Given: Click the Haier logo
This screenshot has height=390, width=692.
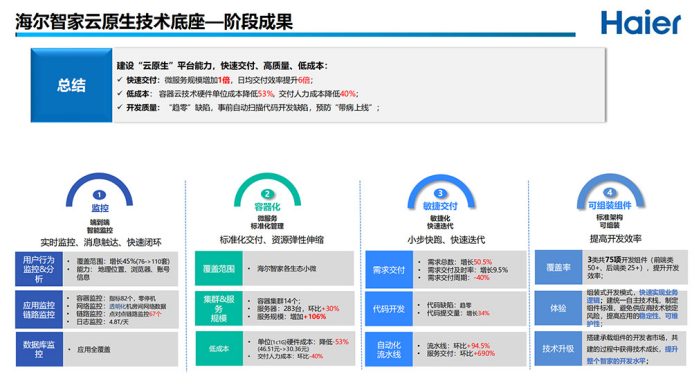Looking at the screenshot, I should pyautogui.click(x=640, y=22).
